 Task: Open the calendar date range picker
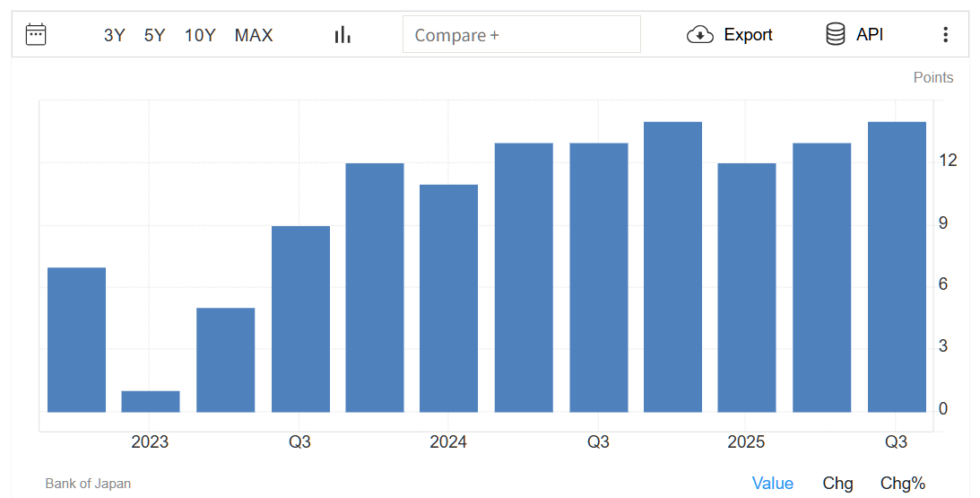click(x=36, y=35)
